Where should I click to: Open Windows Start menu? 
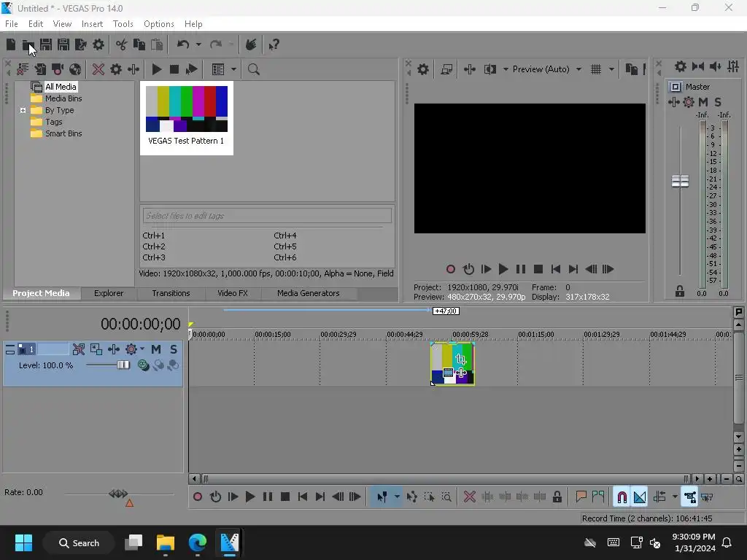coord(23,542)
